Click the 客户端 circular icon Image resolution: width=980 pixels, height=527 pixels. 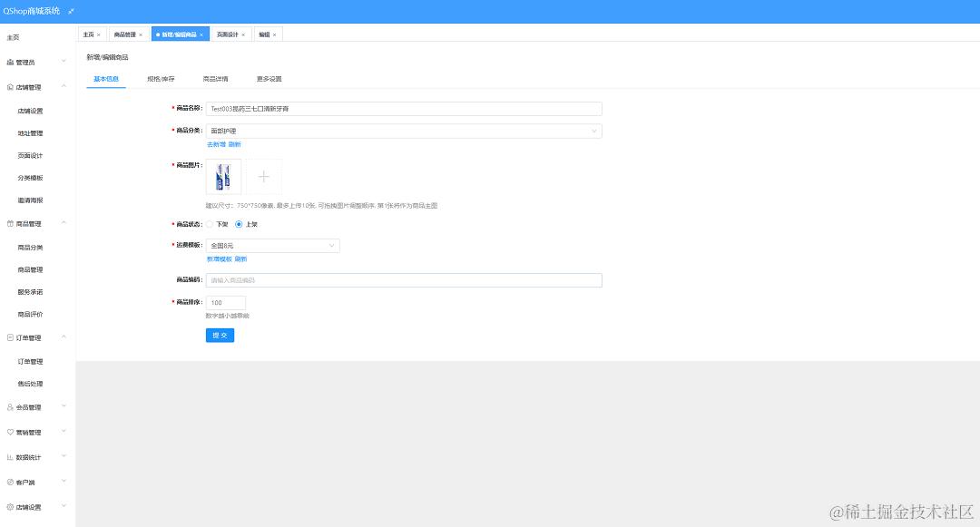point(10,482)
